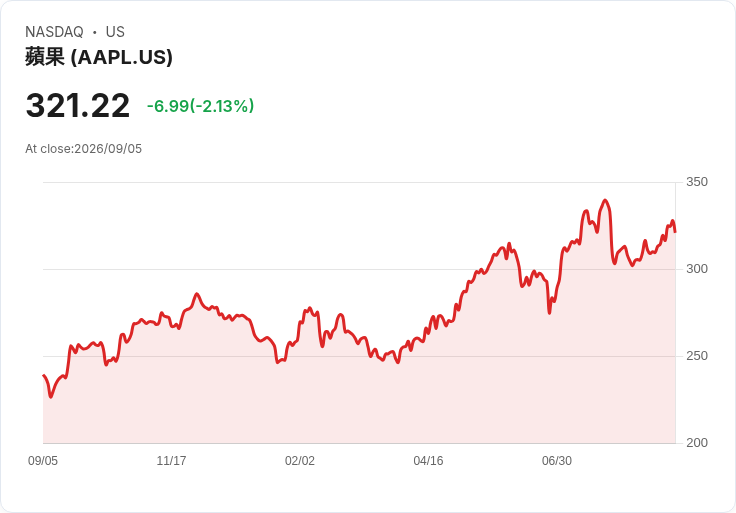
Task: Click the highest peak of the price line
Action: [605, 200]
